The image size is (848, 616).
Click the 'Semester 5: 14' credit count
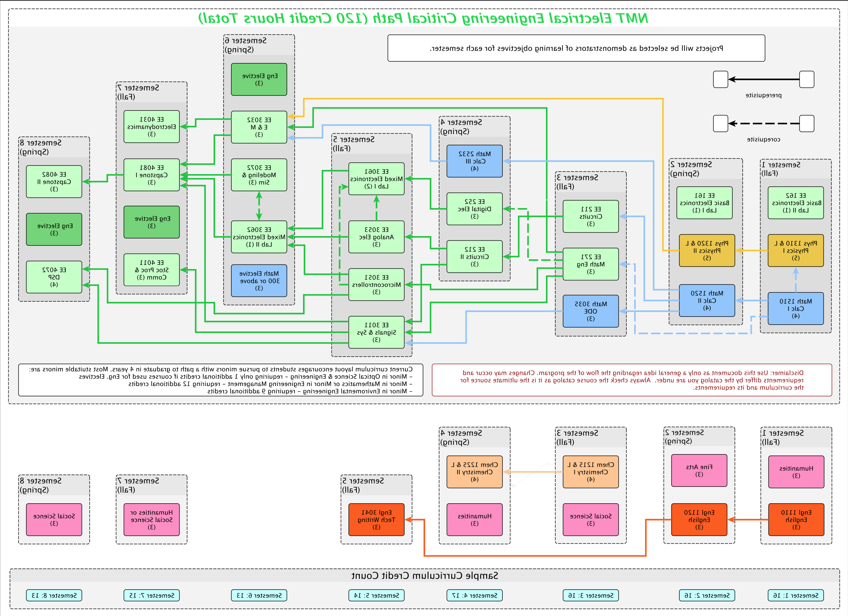click(x=376, y=595)
